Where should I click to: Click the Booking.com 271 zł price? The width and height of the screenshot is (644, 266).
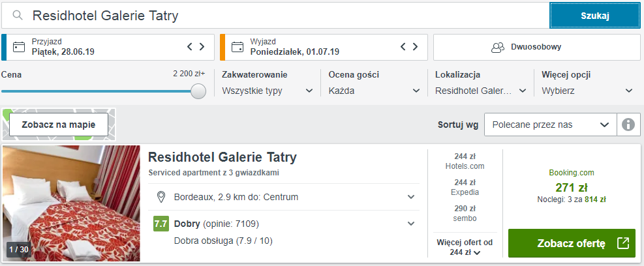[572, 188]
